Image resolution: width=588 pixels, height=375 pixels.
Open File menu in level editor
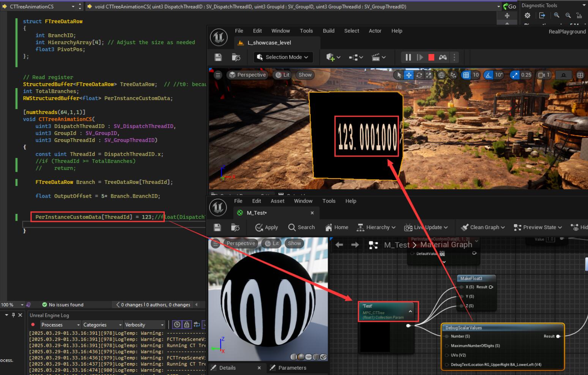click(x=239, y=31)
